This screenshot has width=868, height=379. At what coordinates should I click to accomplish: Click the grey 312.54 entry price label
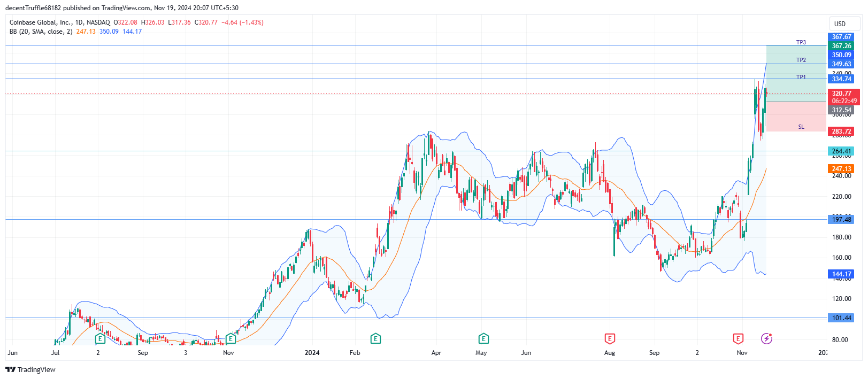[841, 110]
